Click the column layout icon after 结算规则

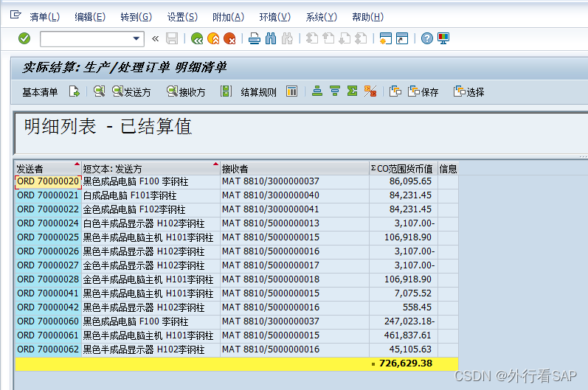coord(291,91)
